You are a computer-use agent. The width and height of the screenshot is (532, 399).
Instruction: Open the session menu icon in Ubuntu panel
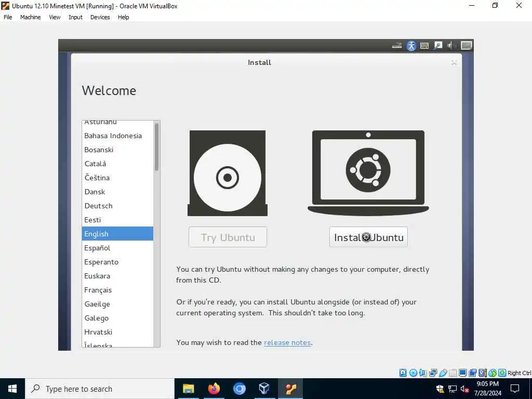point(466,46)
